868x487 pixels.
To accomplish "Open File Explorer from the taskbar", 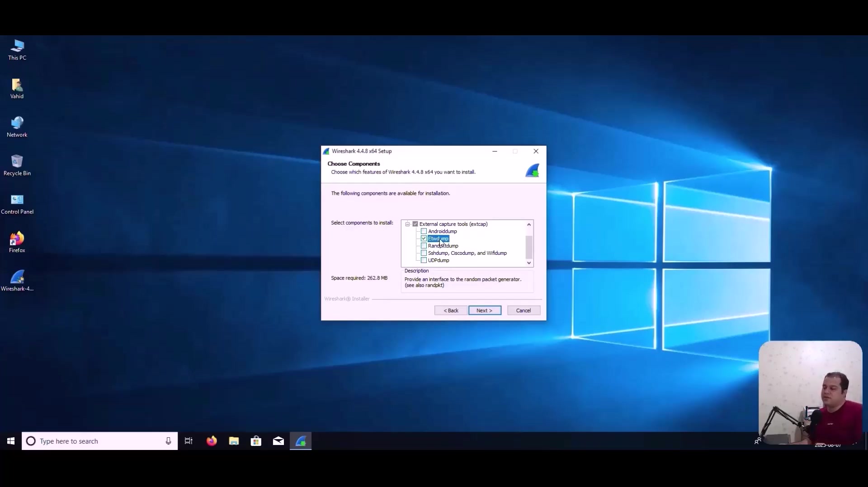I will coord(234,441).
